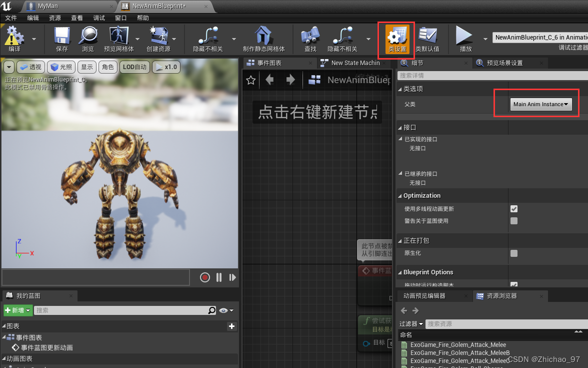
Task: Click the 播放 play toolbar button
Action: [465, 39]
